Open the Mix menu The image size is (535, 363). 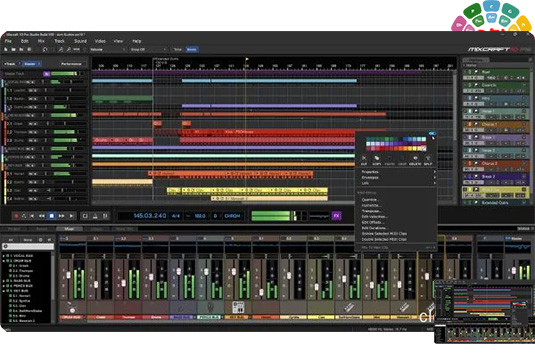click(41, 41)
